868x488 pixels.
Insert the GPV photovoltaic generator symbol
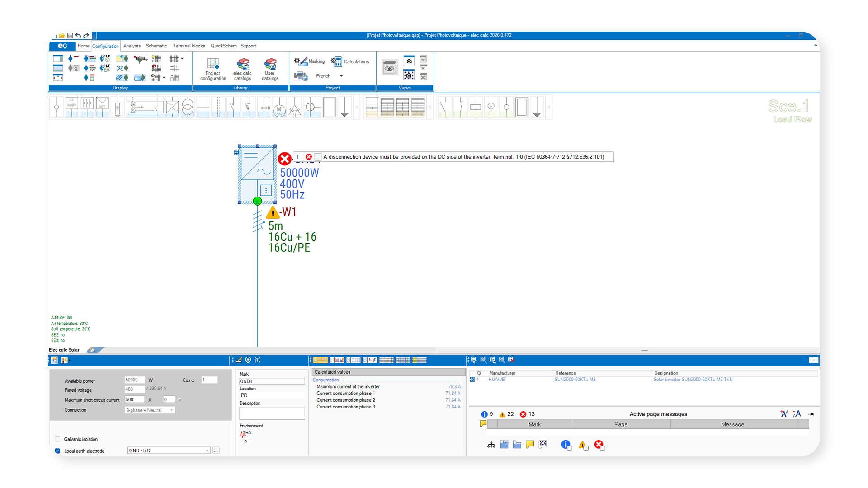click(x=102, y=107)
